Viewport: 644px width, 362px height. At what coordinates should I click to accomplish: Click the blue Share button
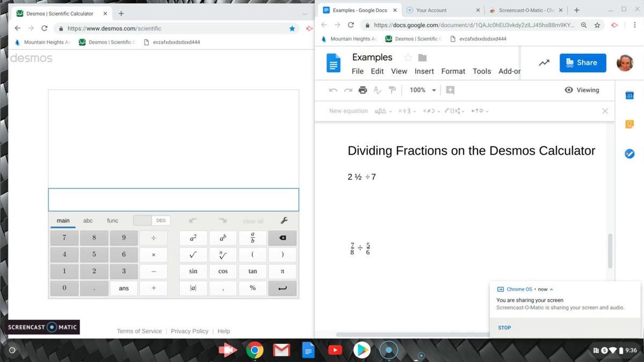[582, 63]
